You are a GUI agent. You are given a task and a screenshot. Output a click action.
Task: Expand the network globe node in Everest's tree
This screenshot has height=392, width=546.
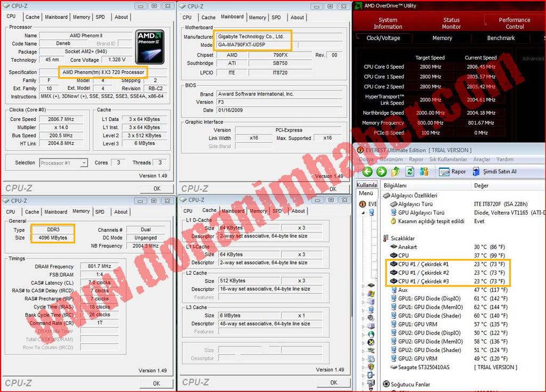(x=363, y=334)
